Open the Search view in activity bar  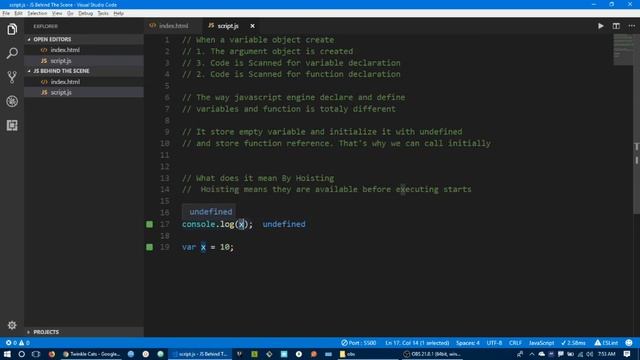click(12, 53)
